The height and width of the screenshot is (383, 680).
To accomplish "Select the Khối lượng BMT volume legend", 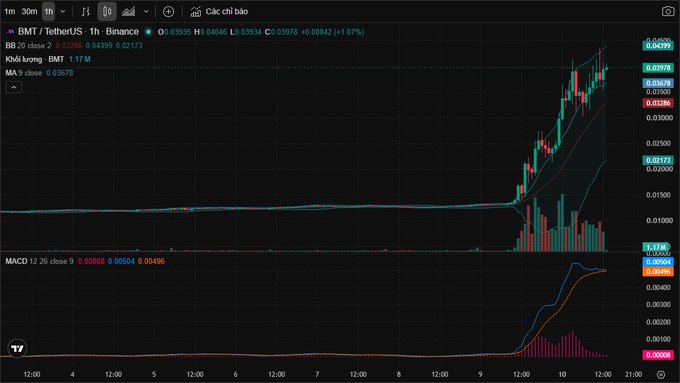I will [35, 59].
